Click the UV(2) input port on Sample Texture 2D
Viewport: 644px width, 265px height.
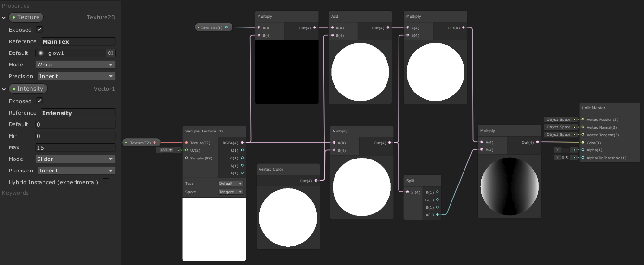pos(186,150)
